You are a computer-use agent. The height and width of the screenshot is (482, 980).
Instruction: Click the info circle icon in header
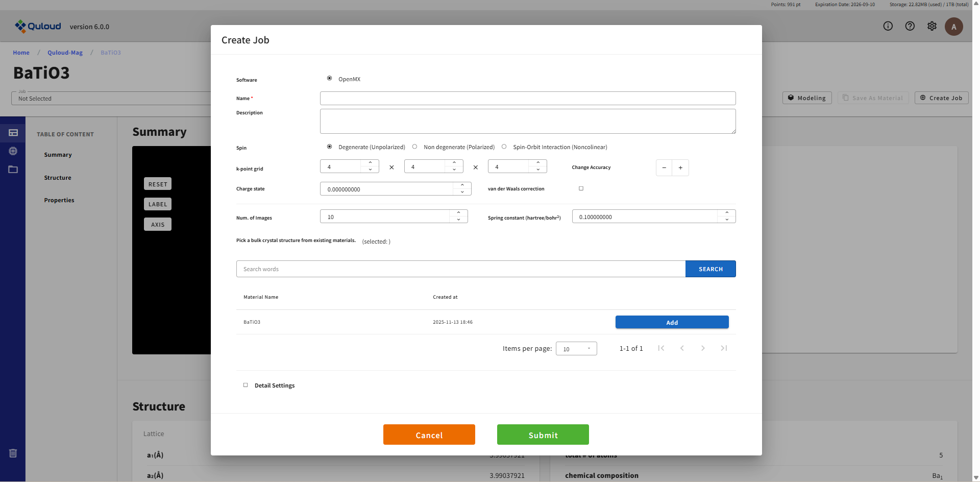tap(888, 26)
